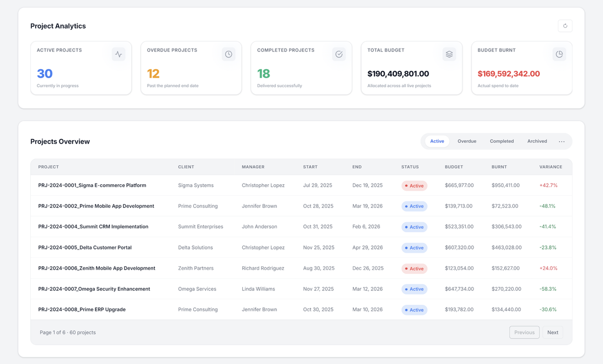The width and height of the screenshot is (603, 364).
Task: Click the Previous pagination button
Action: 524,332
